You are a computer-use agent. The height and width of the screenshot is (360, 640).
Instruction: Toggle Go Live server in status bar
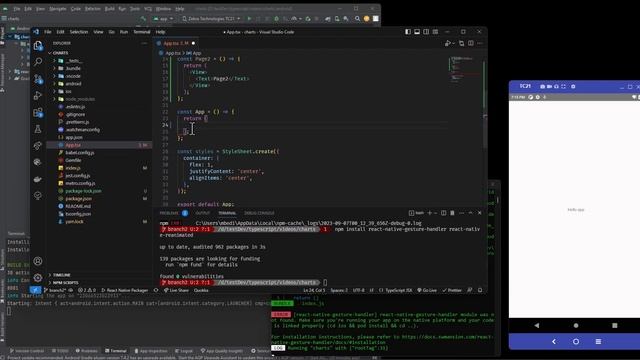click(x=427, y=290)
